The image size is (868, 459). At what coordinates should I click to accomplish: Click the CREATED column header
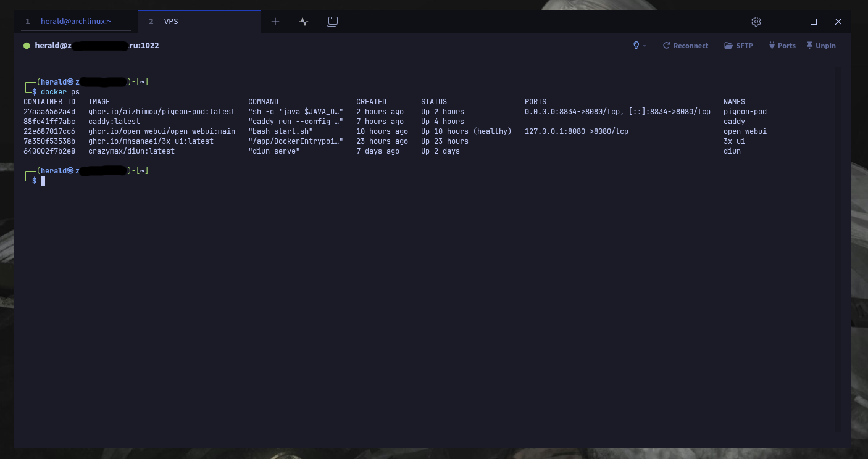(372, 102)
